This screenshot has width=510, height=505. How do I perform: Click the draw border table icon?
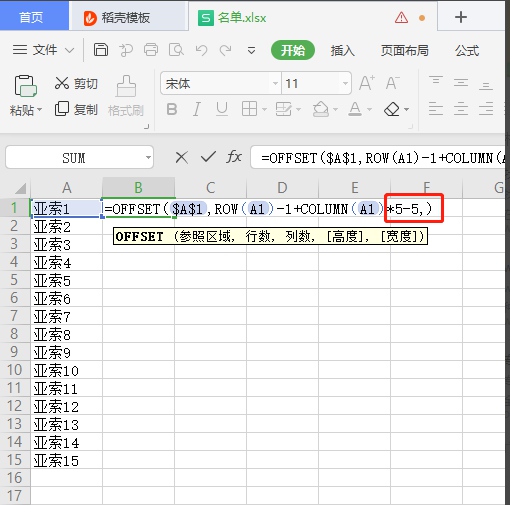[284, 109]
